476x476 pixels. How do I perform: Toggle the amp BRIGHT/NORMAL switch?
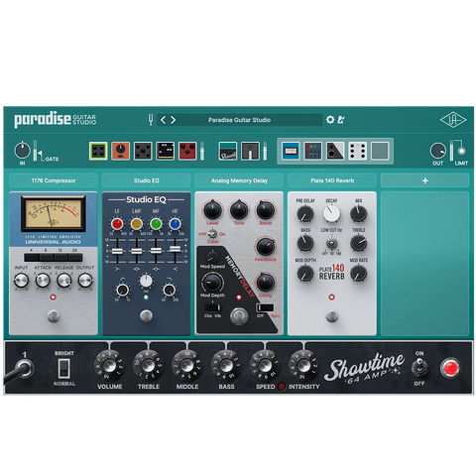tap(64, 368)
